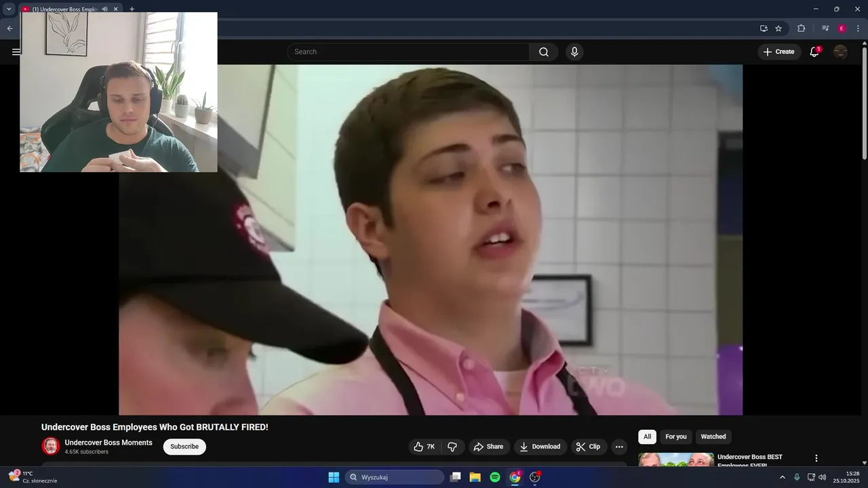This screenshot has height=488, width=868.
Task: Go back with browser back arrow
Action: (9, 28)
